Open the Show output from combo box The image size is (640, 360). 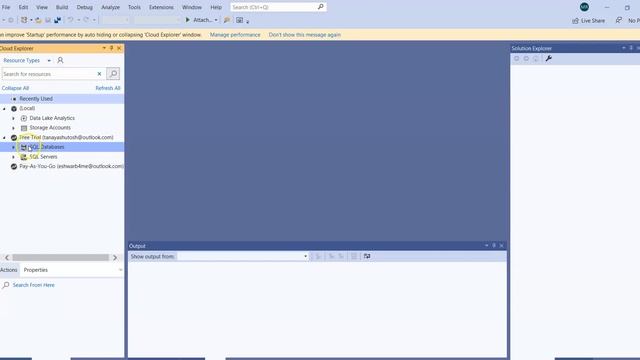tap(305, 256)
